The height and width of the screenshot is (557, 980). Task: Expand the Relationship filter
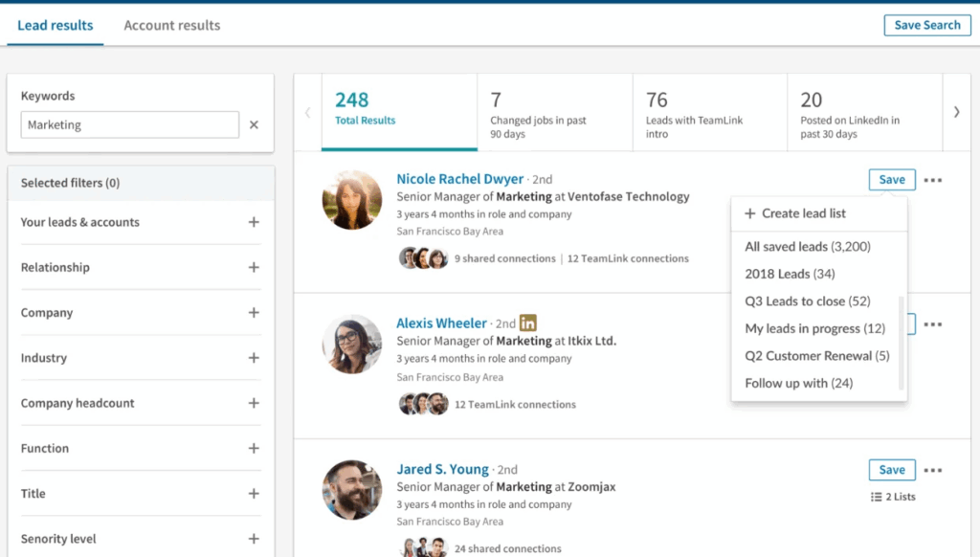254,268
